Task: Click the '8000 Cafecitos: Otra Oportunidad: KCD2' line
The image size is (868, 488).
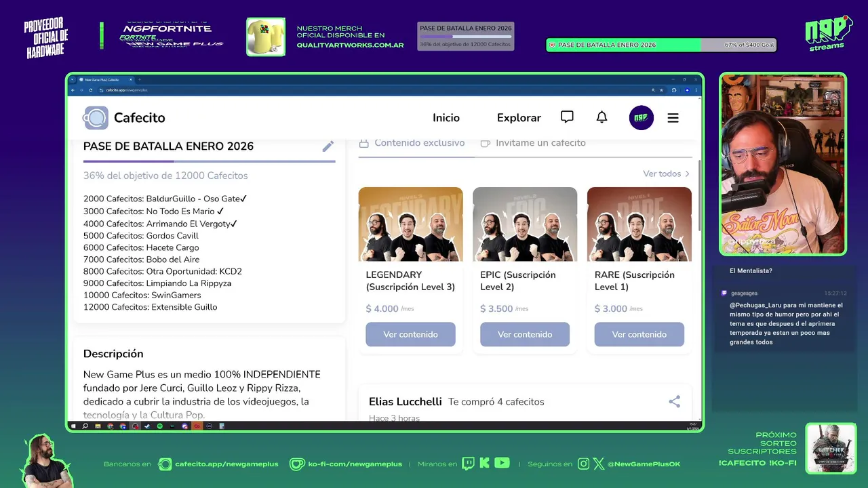Action: pos(163,271)
